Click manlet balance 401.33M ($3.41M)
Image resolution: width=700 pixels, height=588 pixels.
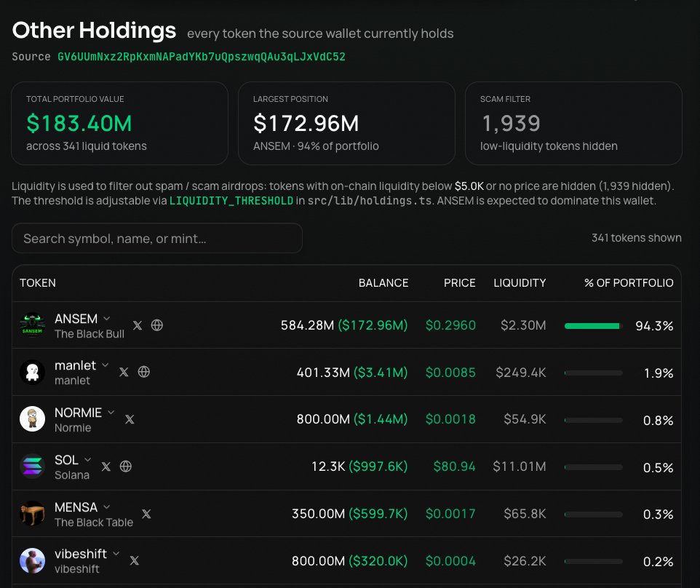(x=352, y=373)
